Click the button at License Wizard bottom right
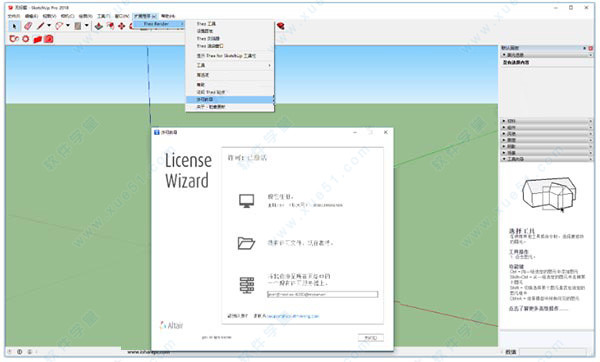Screen dimensions: 600x362 tap(370, 338)
